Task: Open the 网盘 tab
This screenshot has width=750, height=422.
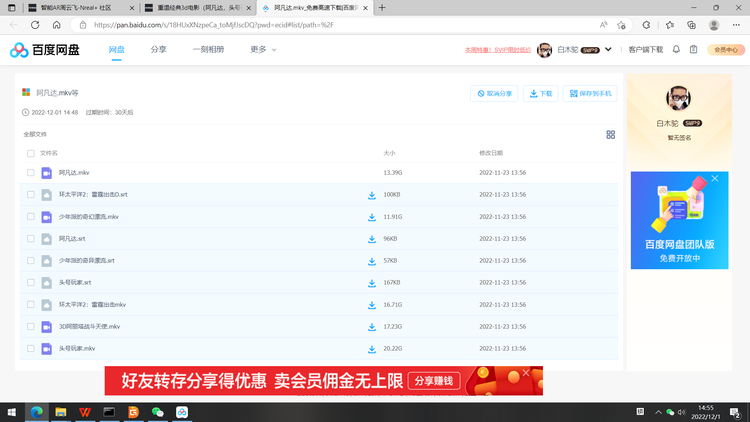Action: [116, 49]
